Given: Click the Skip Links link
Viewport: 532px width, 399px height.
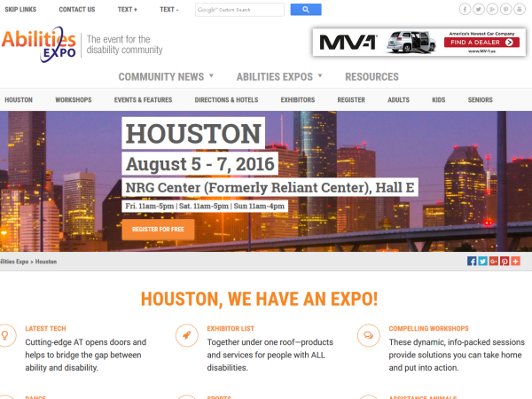Looking at the screenshot, I should [x=20, y=10].
